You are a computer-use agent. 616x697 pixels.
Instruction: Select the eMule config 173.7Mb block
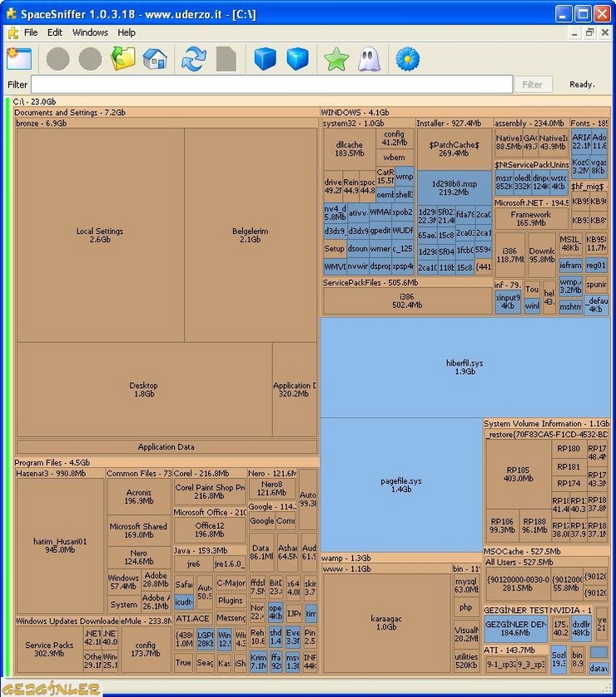coord(146,649)
